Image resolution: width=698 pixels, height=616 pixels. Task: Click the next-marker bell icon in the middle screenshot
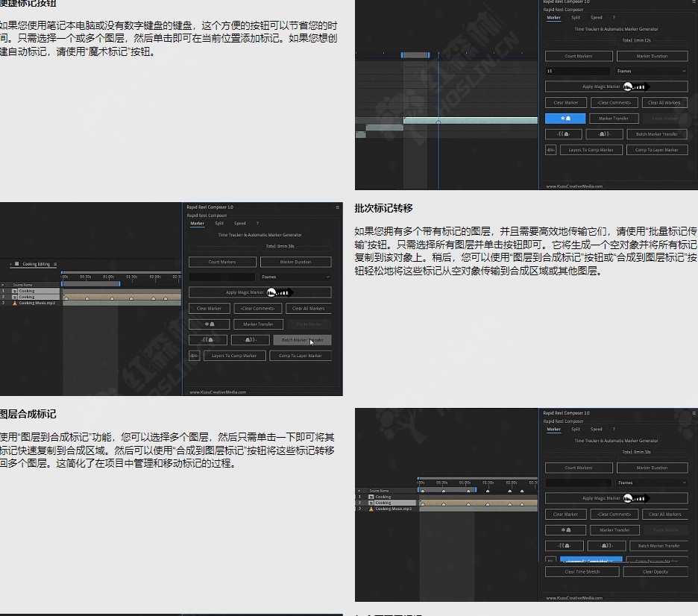tap(250, 340)
